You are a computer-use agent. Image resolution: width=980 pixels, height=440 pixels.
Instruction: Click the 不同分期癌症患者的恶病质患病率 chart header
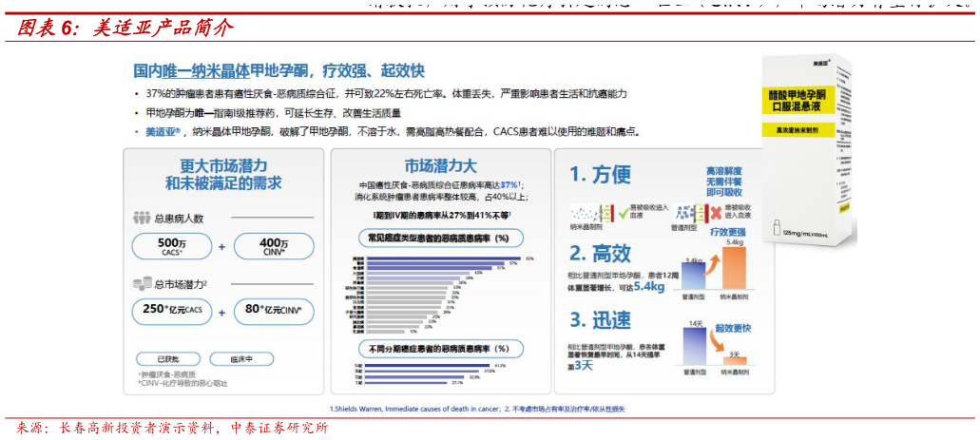pos(432,349)
